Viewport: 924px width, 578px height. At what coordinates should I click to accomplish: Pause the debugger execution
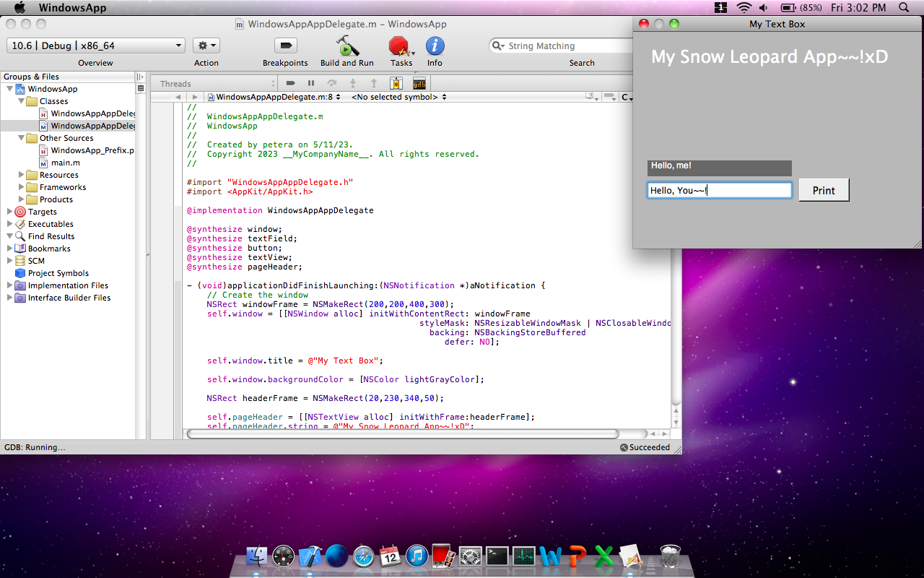pyautogui.click(x=311, y=83)
